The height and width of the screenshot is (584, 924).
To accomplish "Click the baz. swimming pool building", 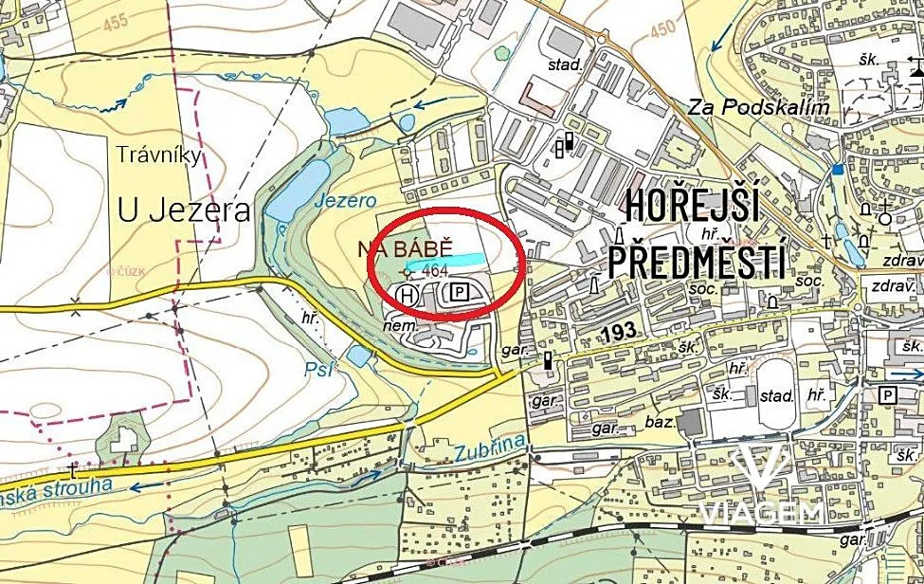I will pyautogui.click(x=690, y=423).
